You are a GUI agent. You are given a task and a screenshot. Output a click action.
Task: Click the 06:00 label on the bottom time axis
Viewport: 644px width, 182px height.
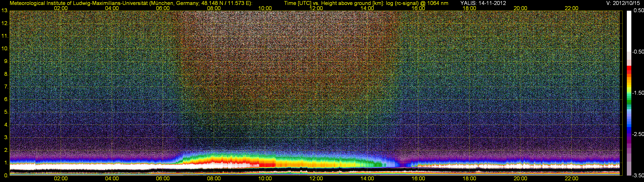[x=163, y=179]
